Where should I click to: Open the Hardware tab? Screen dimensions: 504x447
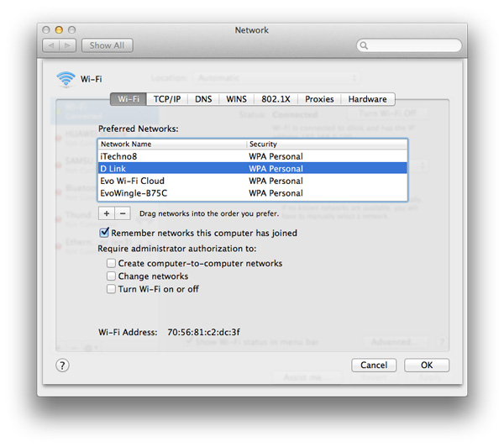[x=368, y=99]
